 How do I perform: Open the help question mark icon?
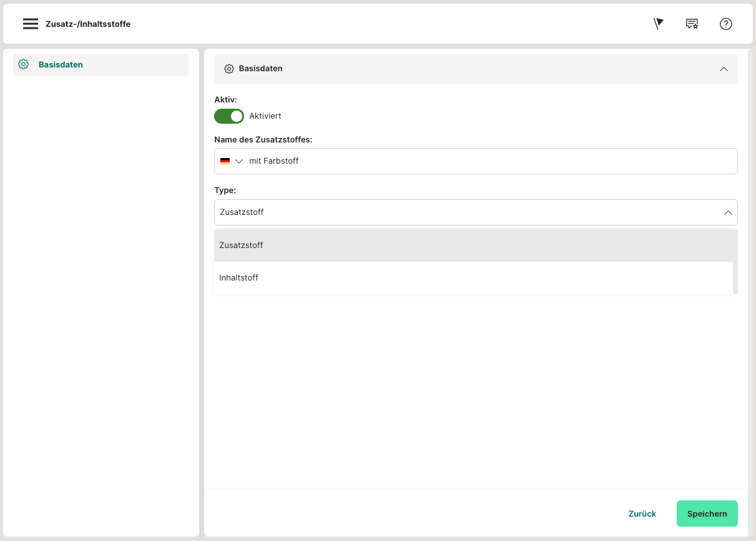pyautogui.click(x=725, y=24)
